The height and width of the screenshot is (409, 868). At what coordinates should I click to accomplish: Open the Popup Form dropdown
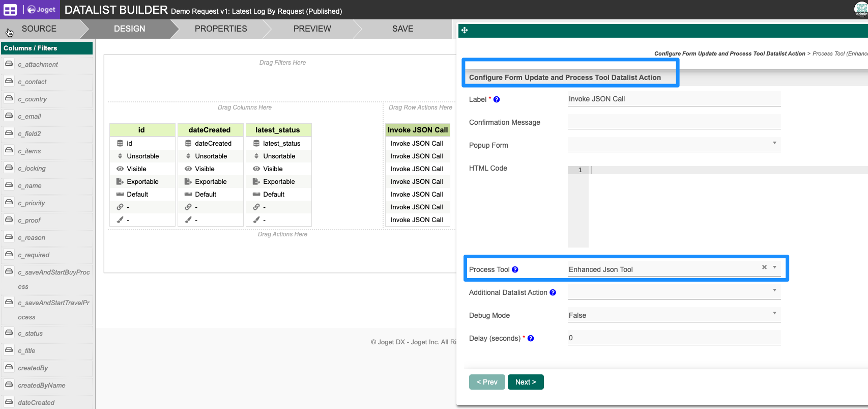click(674, 145)
